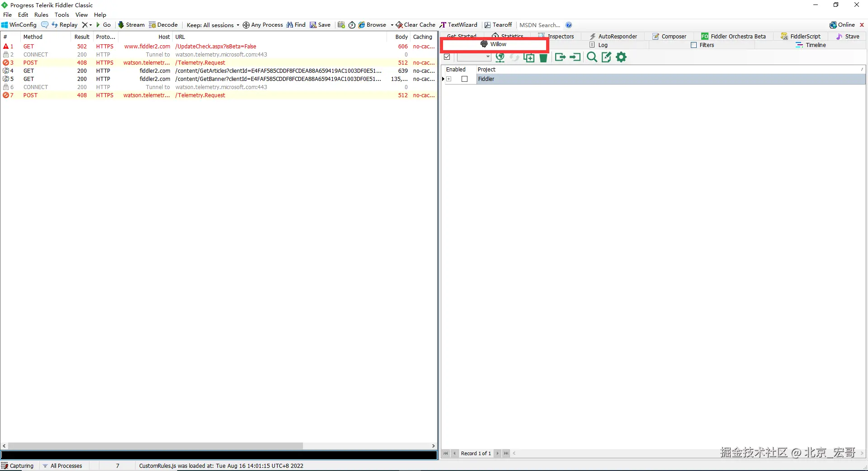Select session 5 GetBanner row

pyautogui.click(x=219, y=79)
